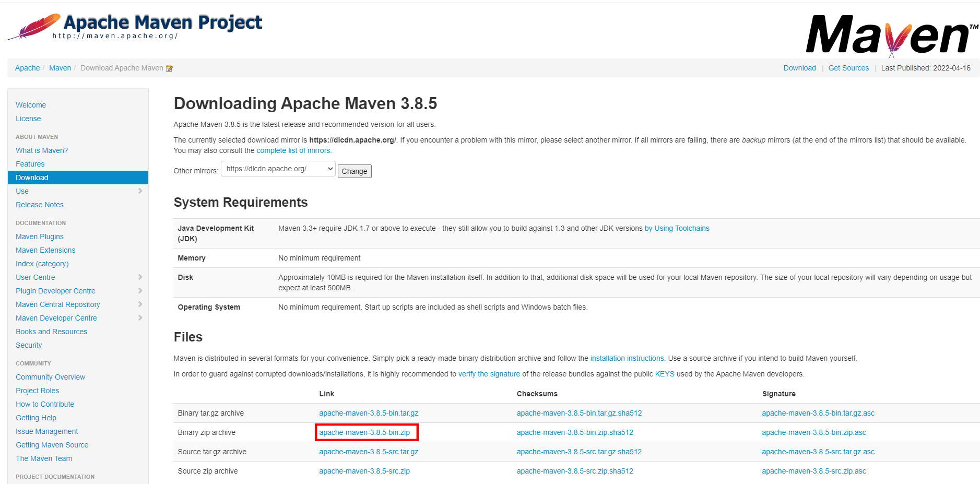Click the Binary zip archive row label
This screenshot has height=484, width=980.
click(206, 432)
